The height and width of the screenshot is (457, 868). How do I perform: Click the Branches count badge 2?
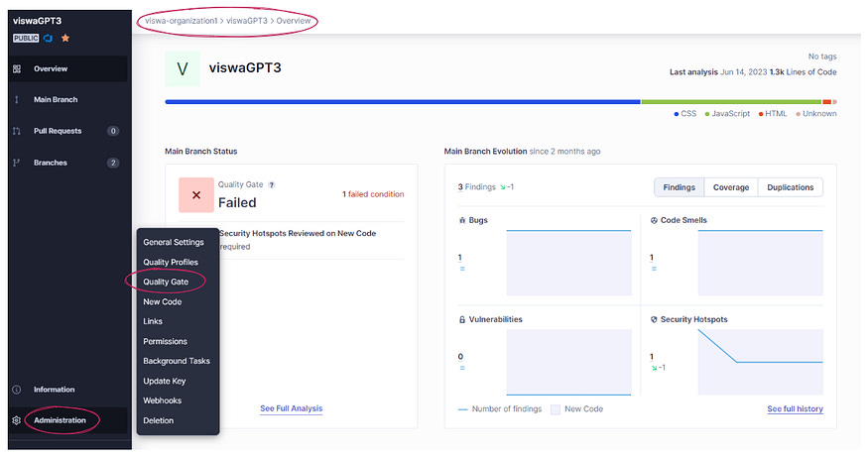point(113,163)
